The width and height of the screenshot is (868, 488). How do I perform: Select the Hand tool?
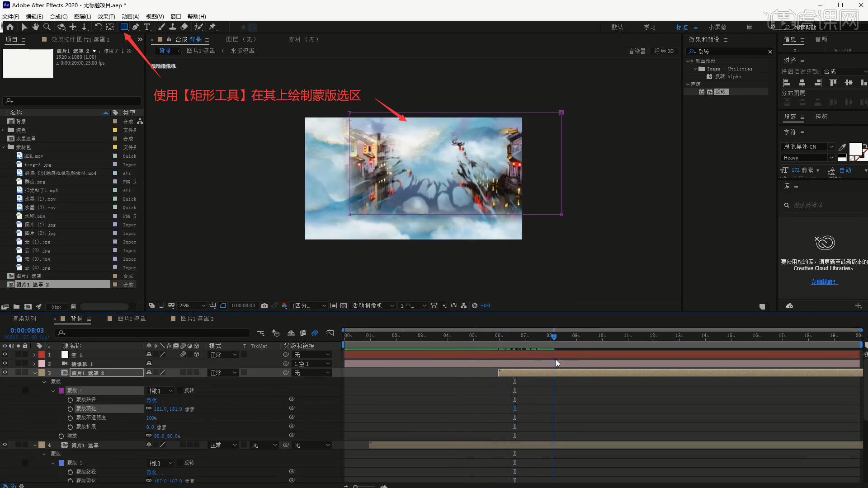coord(35,27)
